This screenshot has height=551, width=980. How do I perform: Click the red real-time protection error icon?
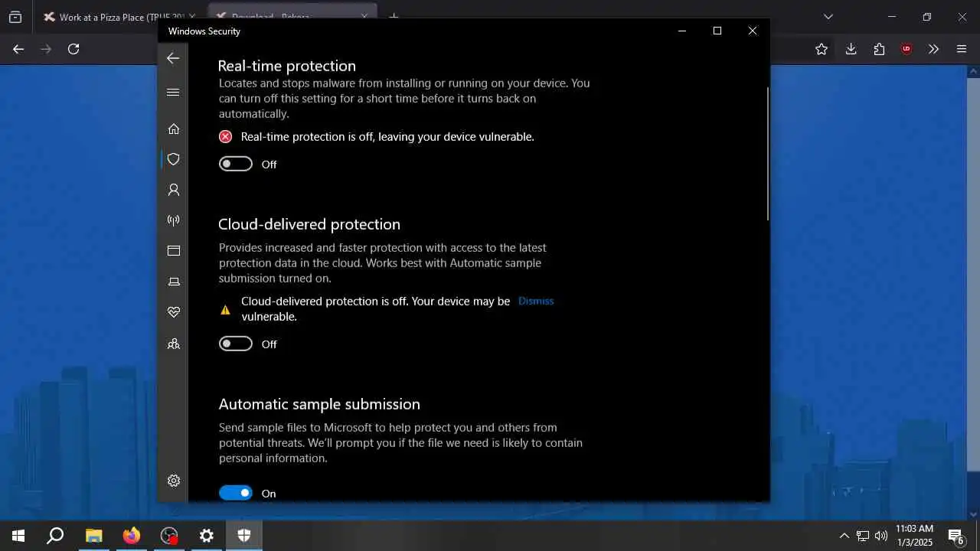click(225, 137)
